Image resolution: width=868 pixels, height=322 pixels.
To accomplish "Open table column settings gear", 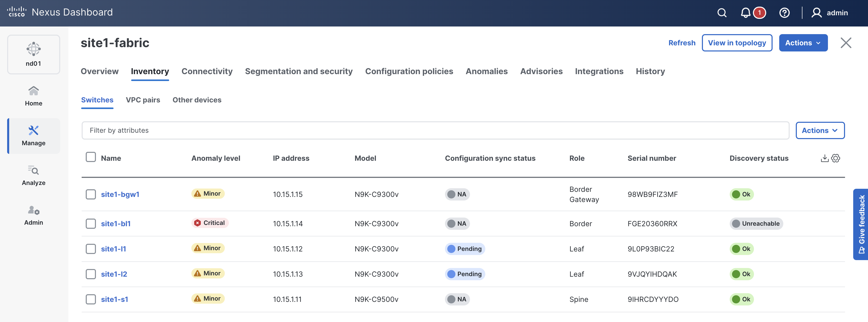I will point(836,158).
